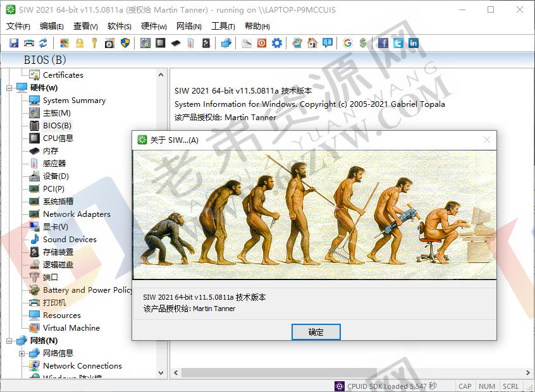Collapse the 网络(N) tree node

pyautogui.click(x=9, y=341)
